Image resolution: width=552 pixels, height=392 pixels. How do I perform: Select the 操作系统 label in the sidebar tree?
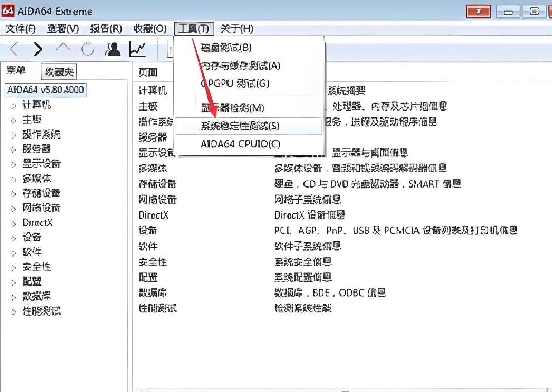pyautogui.click(x=41, y=134)
